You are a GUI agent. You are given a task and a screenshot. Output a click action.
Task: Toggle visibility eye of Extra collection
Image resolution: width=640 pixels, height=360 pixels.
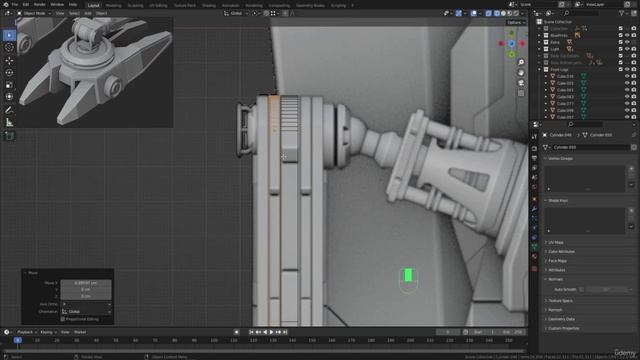pyautogui.click(x=627, y=42)
